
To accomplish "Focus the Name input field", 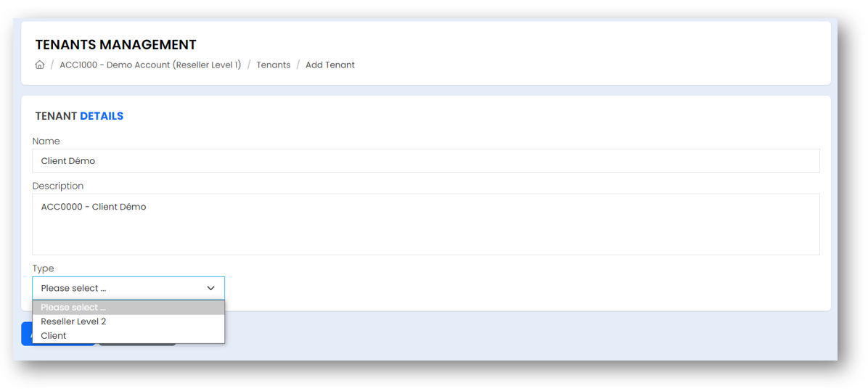I will [x=426, y=160].
